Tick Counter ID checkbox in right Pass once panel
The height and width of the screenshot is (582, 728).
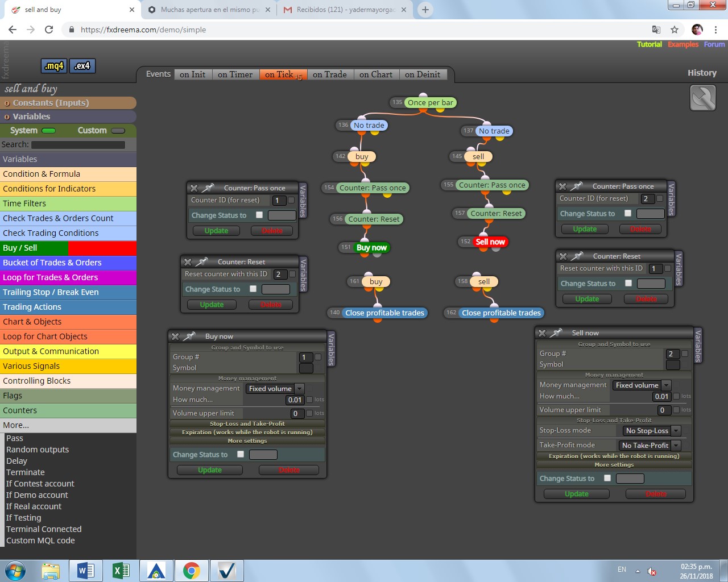[660, 198]
